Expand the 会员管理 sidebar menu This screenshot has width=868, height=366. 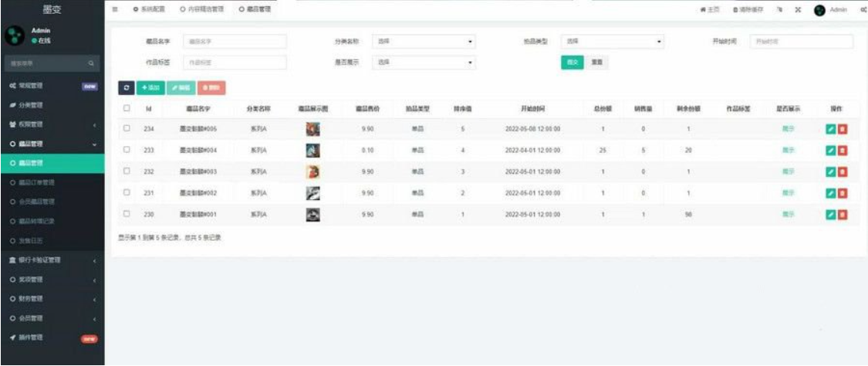[52, 318]
